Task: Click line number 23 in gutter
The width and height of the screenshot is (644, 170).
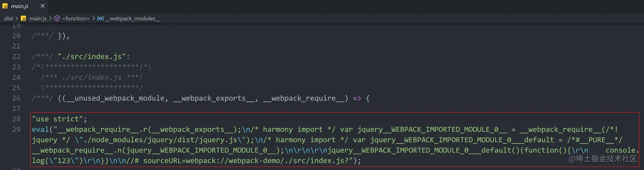Action: pyautogui.click(x=16, y=67)
